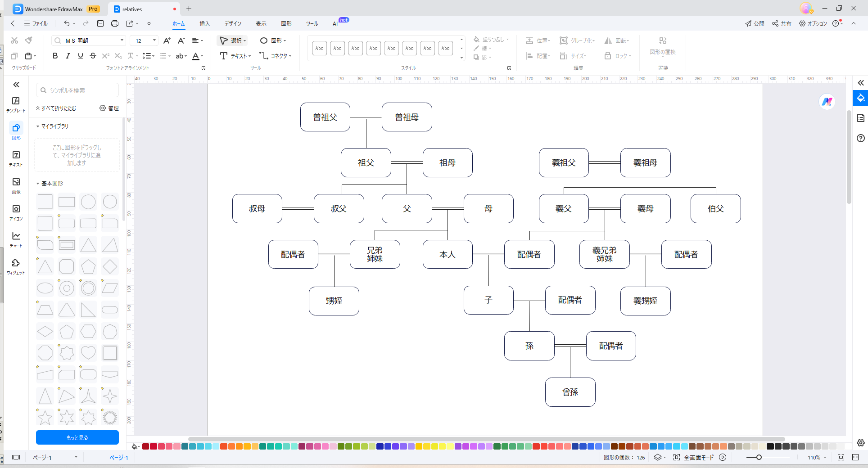868x468 pixels.
Task: Switch to the 挿入 ribbon tab
Action: [204, 23]
